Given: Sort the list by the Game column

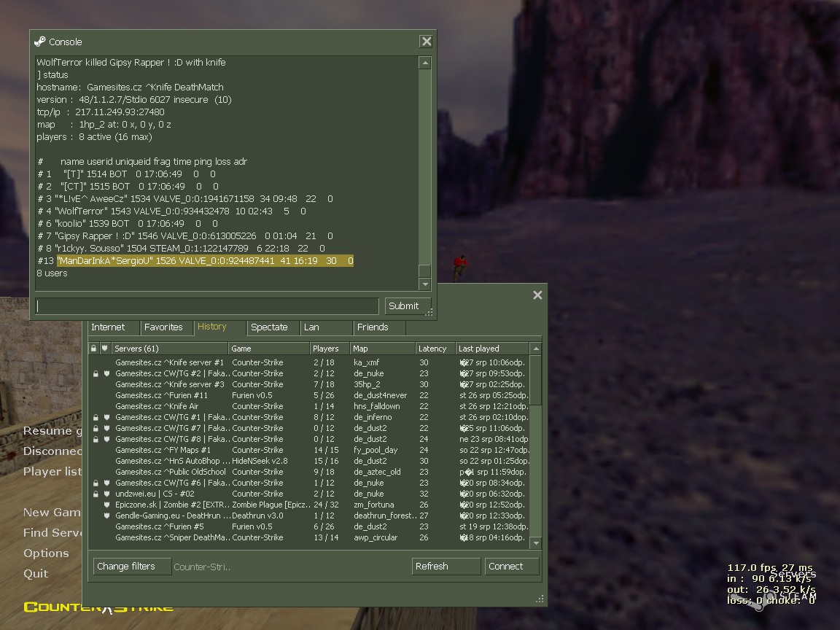Looking at the screenshot, I should point(269,349).
